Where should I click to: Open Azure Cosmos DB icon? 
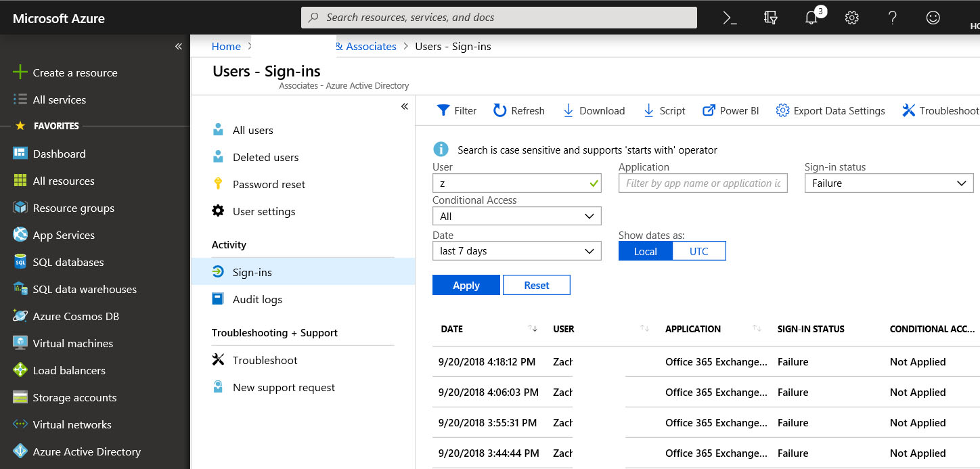[x=20, y=316]
